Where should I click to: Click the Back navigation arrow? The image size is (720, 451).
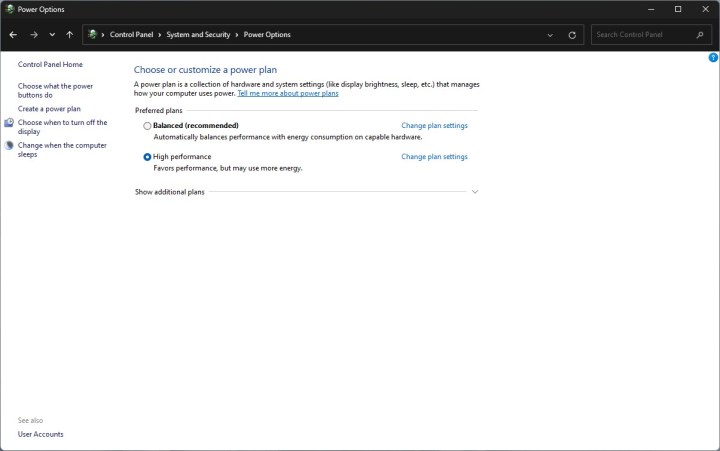pos(13,34)
